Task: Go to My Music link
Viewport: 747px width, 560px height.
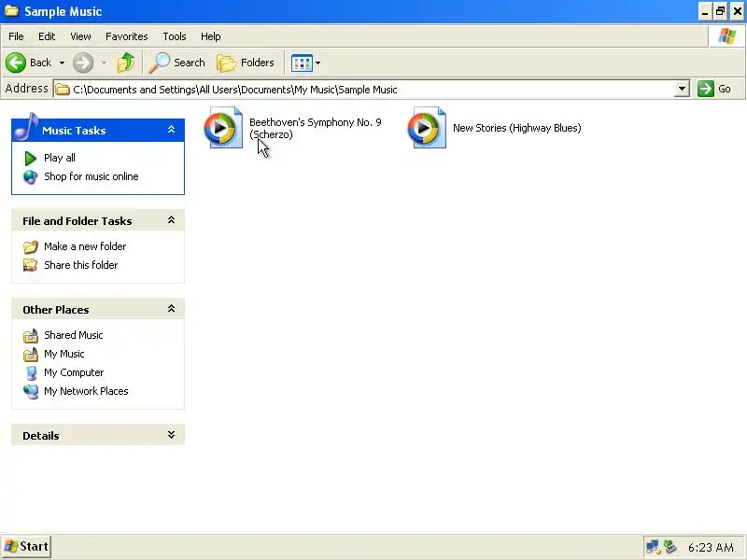Action: point(64,354)
